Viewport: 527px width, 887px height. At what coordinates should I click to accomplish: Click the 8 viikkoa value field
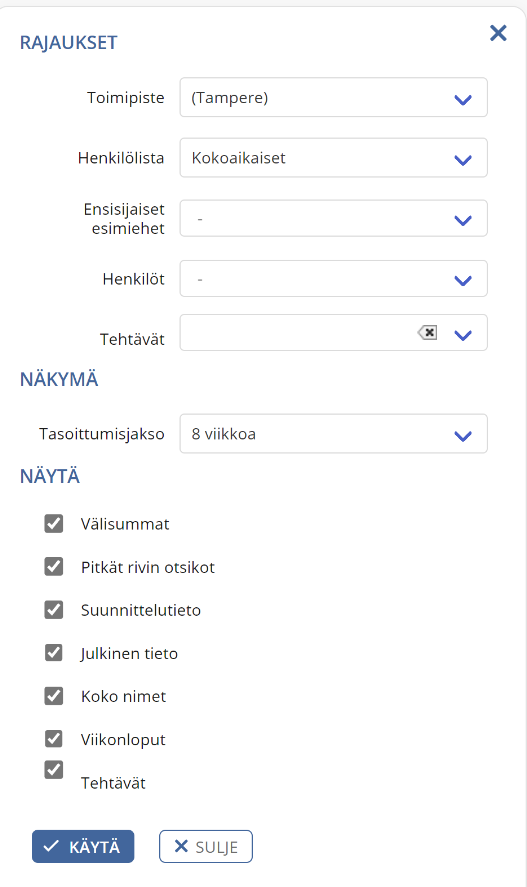(x=334, y=433)
